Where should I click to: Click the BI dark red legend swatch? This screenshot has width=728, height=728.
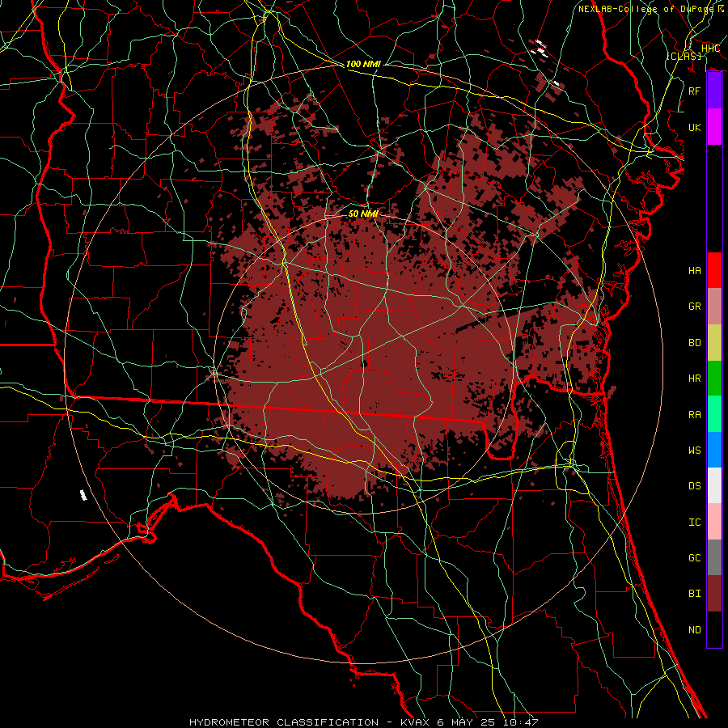714,594
